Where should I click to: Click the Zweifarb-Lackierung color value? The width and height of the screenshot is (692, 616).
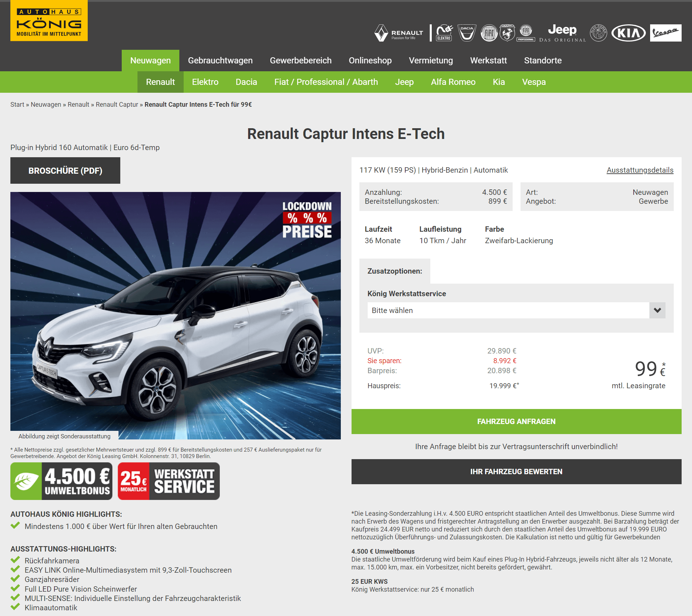[x=519, y=241]
